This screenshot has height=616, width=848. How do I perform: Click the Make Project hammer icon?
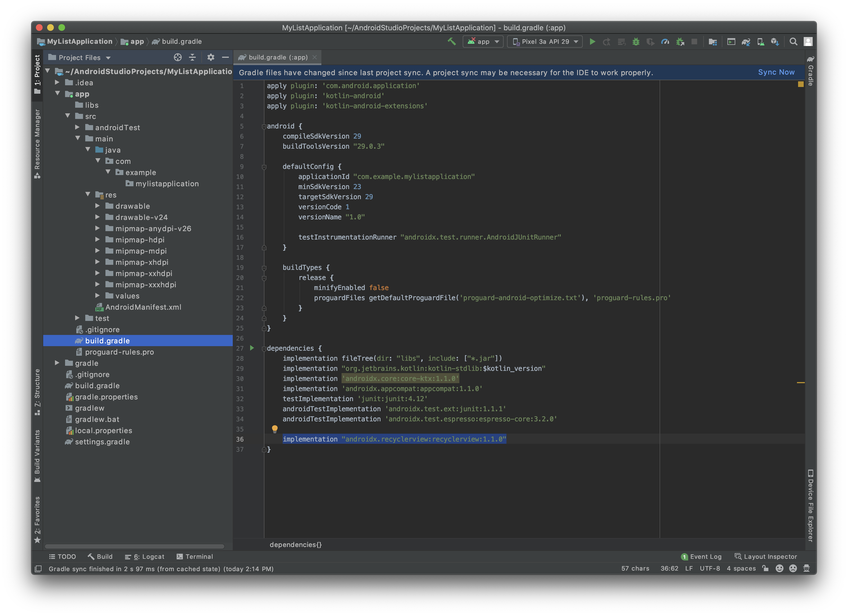(452, 42)
